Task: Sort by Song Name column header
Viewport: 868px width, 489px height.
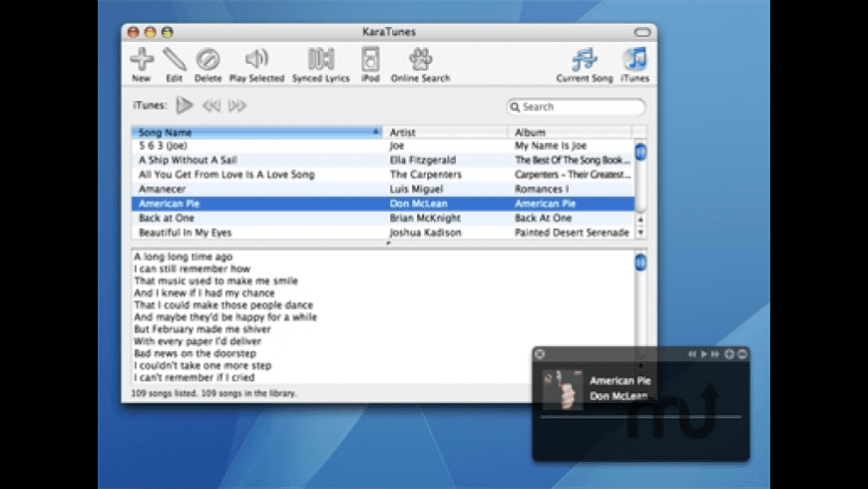Action: pos(256,133)
